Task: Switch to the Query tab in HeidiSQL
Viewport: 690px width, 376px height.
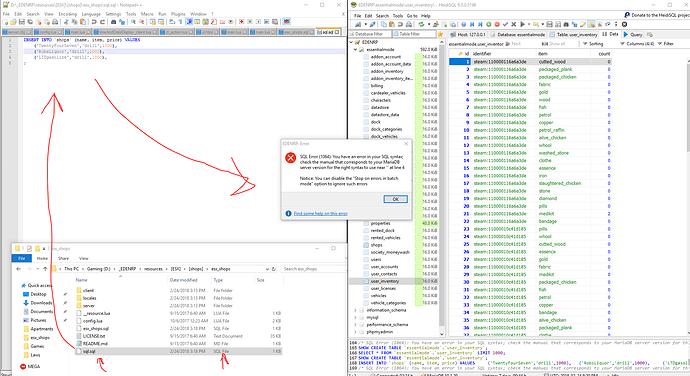Action: [633, 34]
